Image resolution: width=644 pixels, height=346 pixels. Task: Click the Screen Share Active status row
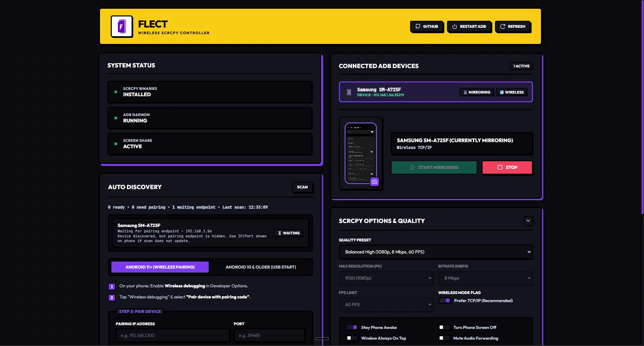(210, 144)
